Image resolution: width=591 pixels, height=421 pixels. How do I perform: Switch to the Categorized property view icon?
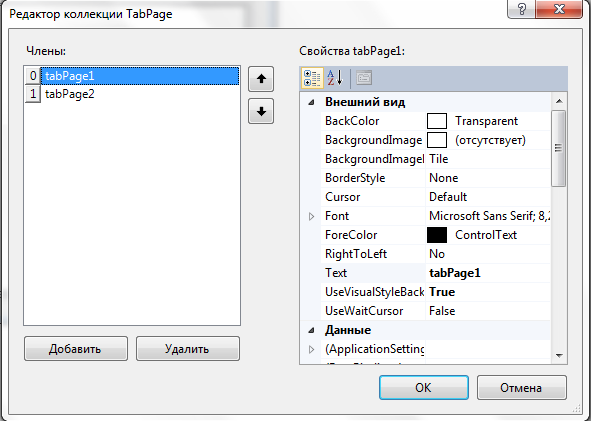(x=312, y=78)
